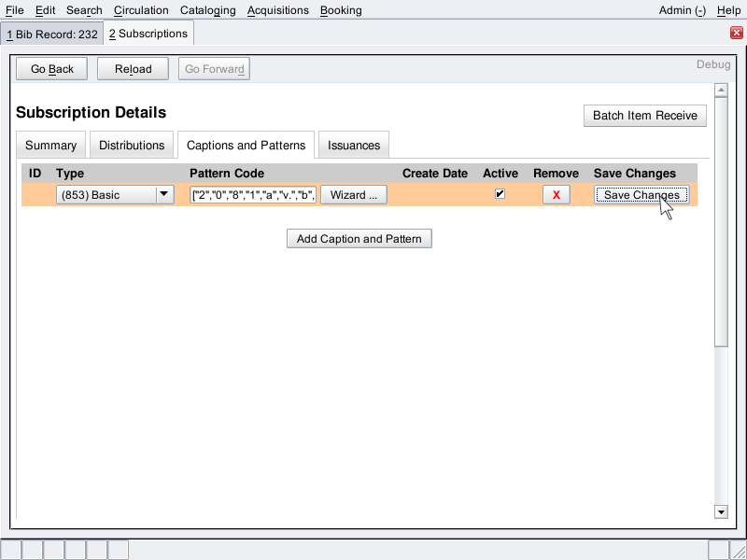Click the Debug link
Image resolution: width=747 pixels, height=560 pixels.
713,65
